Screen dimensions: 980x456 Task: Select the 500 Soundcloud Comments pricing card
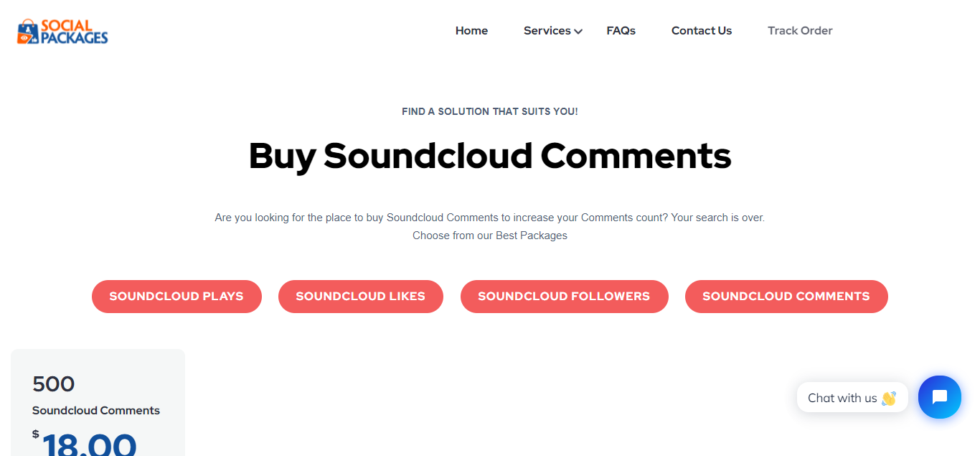[98, 402]
